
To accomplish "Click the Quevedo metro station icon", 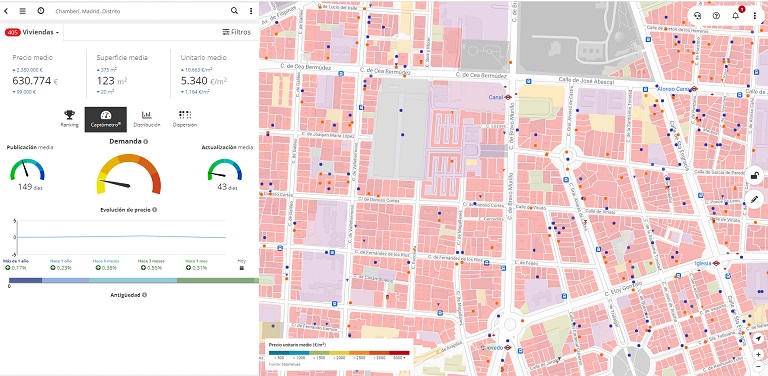I will 508,347.
